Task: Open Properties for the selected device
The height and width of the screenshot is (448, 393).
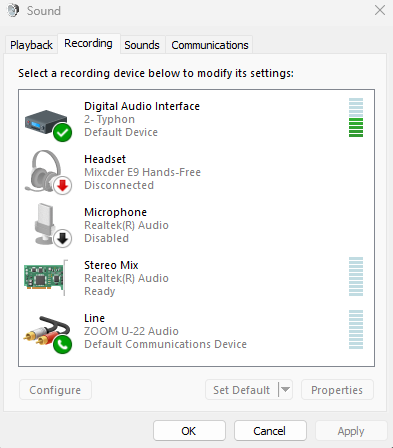Action: click(x=337, y=390)
